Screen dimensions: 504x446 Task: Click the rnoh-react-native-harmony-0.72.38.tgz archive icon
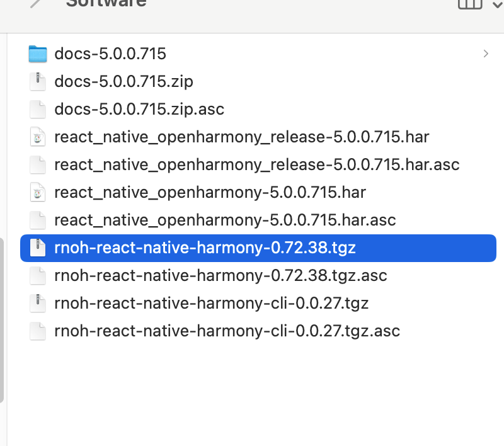pos(38,248)
